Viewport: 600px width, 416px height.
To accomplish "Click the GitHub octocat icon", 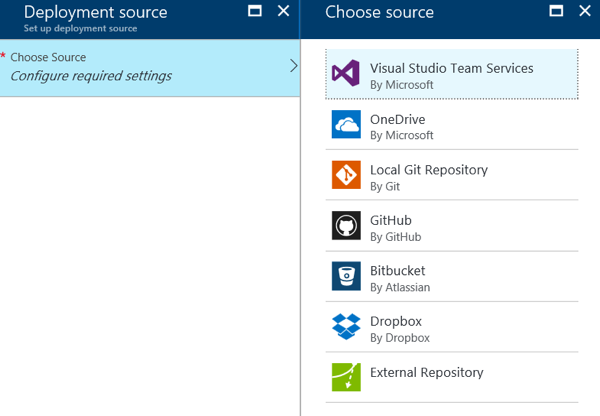I will [346, 225].
